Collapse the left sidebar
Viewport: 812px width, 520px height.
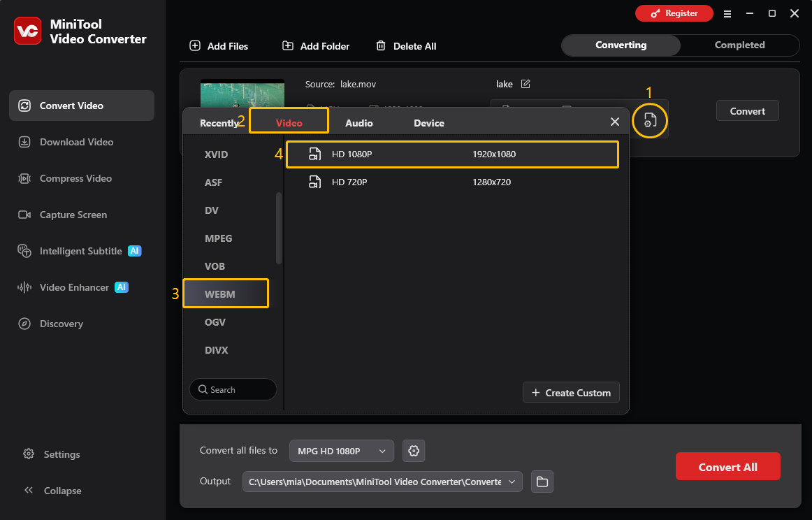point(53,491)
